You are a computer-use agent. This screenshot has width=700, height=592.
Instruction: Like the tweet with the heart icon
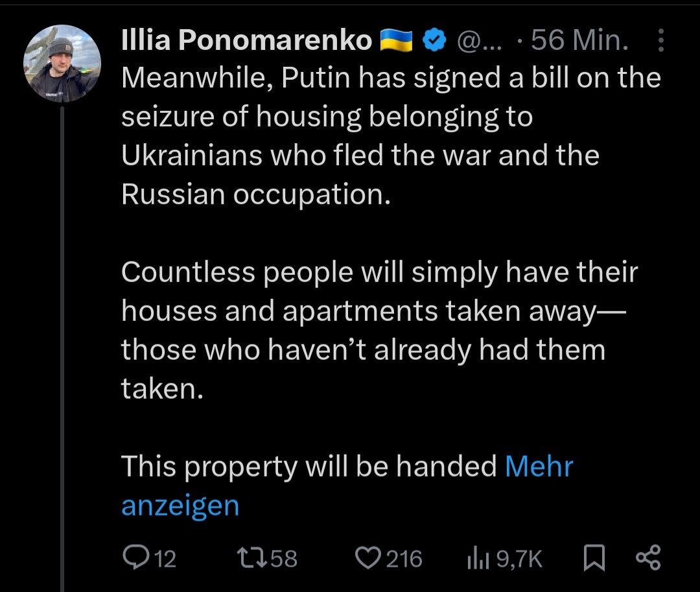[368, 558]
